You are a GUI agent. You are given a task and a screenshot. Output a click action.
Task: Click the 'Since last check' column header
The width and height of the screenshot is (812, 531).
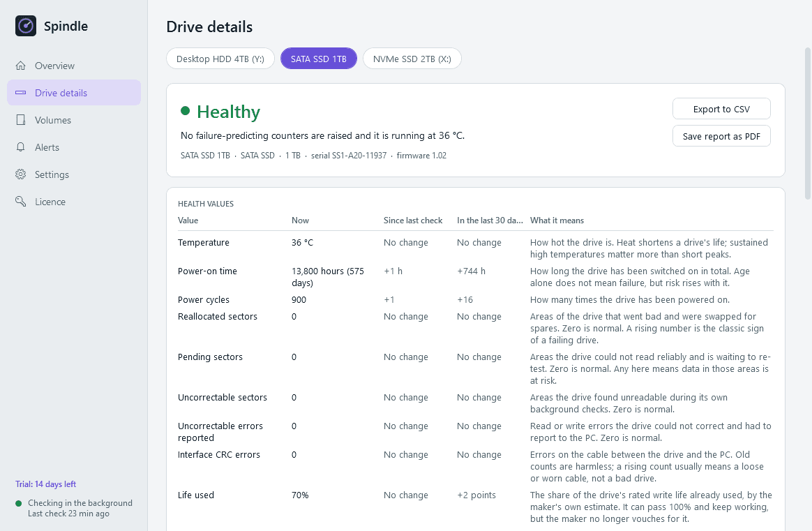413,220
